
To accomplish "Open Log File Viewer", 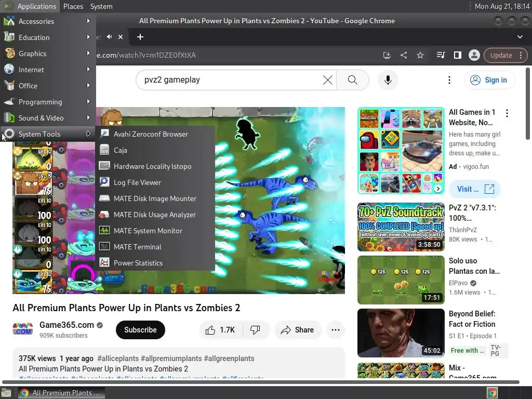I will [155, 182].
